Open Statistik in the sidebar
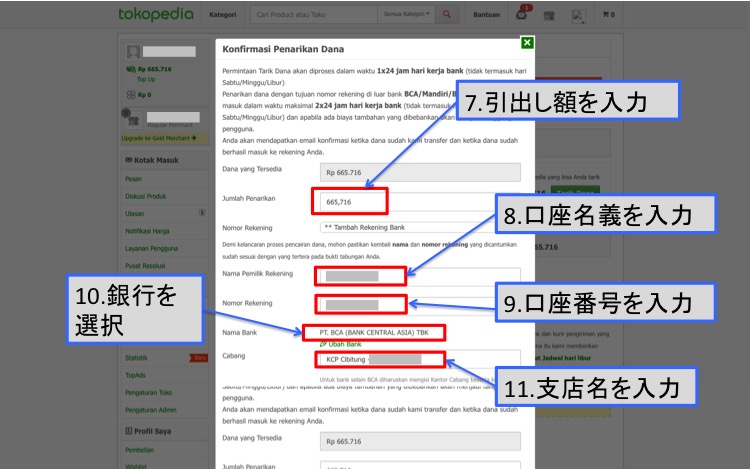The image size is (750, 469). (136, 358)
